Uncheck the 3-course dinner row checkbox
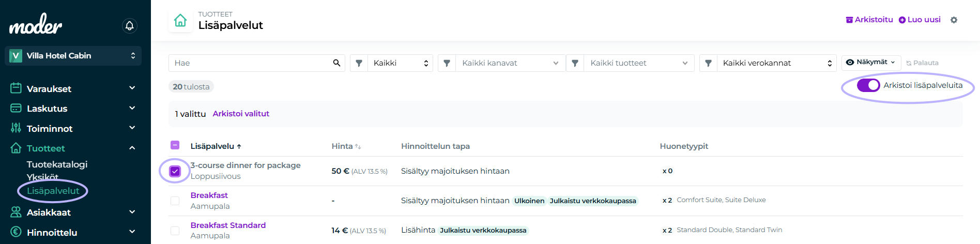 [175, 171]
